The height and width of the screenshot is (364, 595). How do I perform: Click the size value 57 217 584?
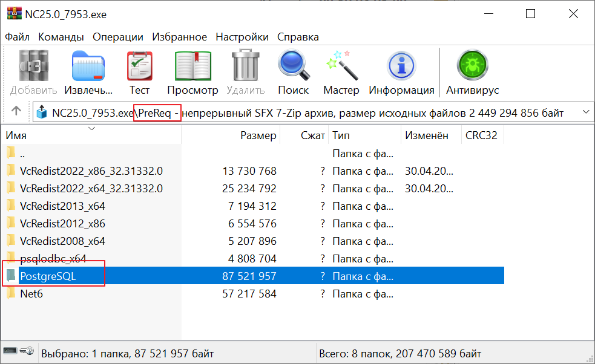[x=249, y=293]
